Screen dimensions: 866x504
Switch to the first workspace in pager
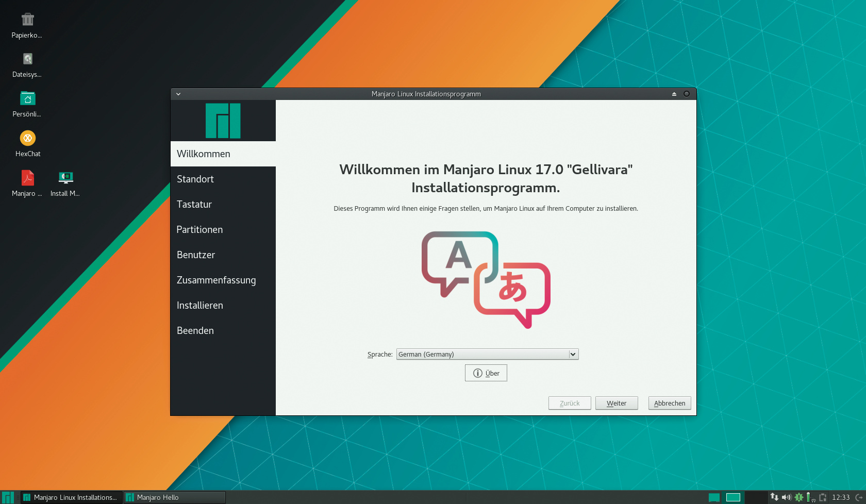coord(714,497)
